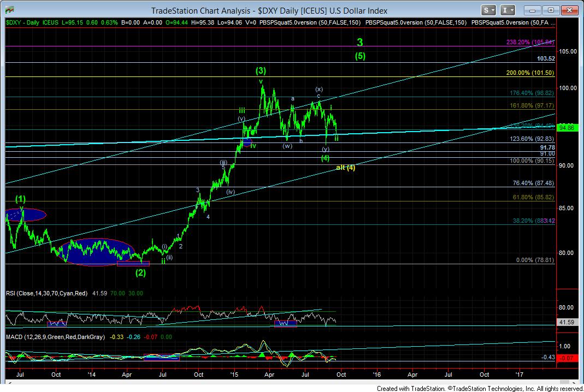Viewport: 584px width, 392px height.
Task: Select the green (3) wave label at peak
Action: tap(261, 70)
